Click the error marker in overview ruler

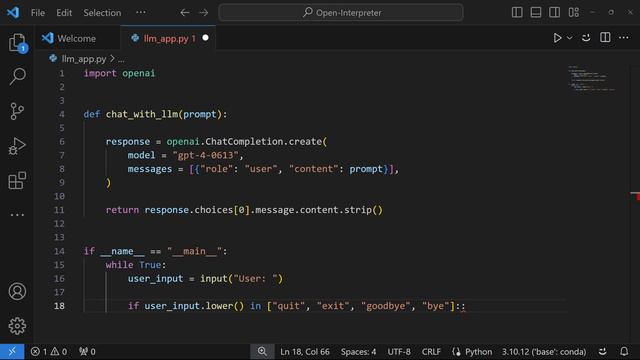click(638, 197)
